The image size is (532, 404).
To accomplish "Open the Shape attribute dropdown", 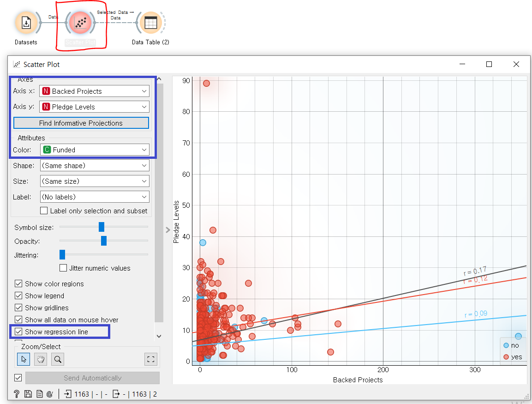I will click(95, 165).
